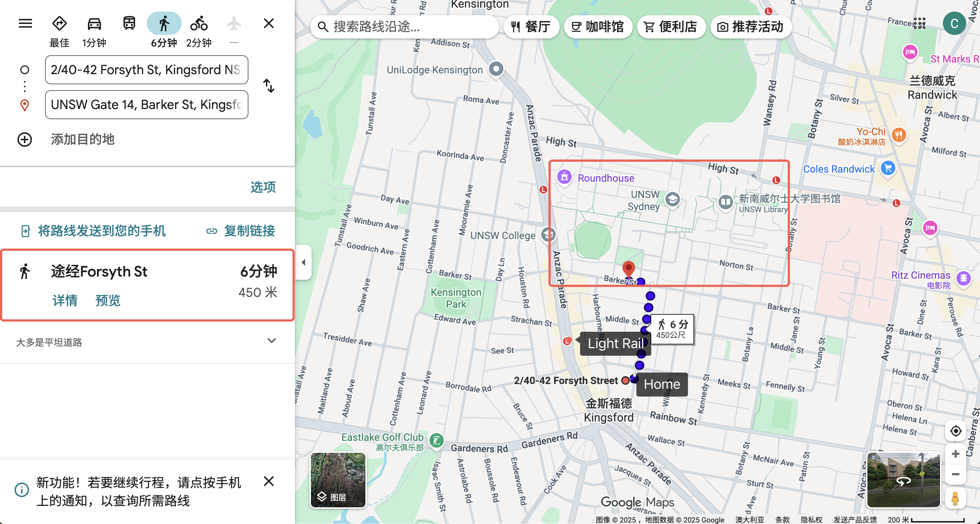
Task: Expand the mostly flat road details
Action: [271, 341]
